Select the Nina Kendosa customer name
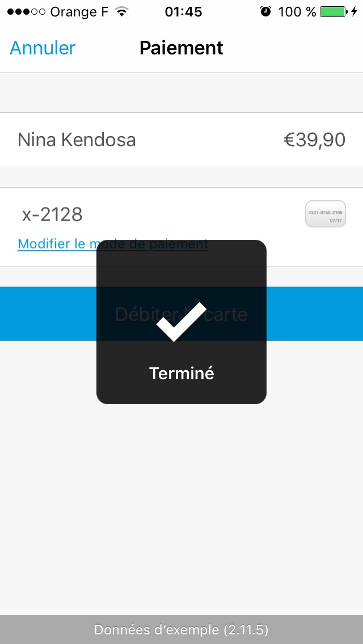The height and width of the screenshot is (644, 363). (x=77, y=139)
